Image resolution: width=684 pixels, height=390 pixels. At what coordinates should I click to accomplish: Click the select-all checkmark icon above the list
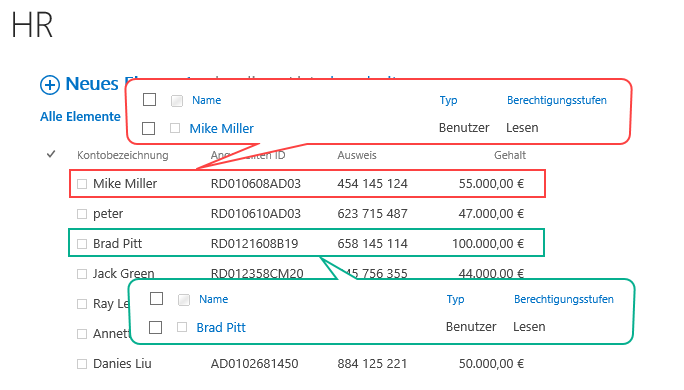pos(51,154)
